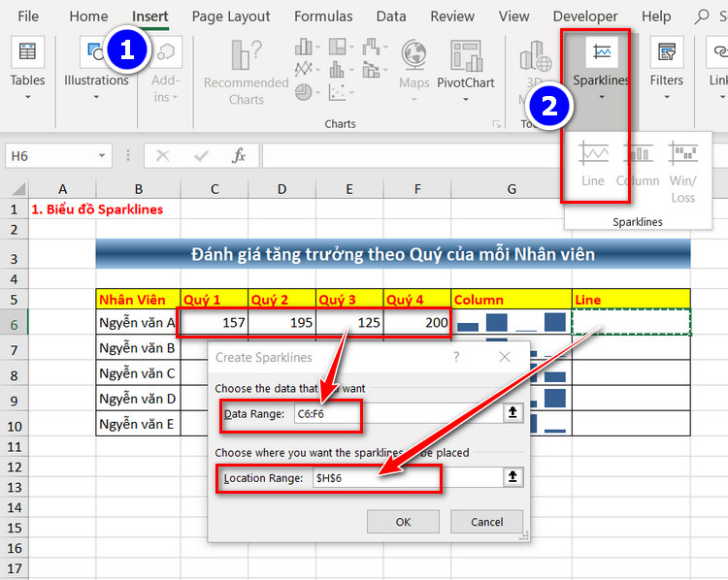Collapse dialog via Data Range selector arrow

click(513, 412)
